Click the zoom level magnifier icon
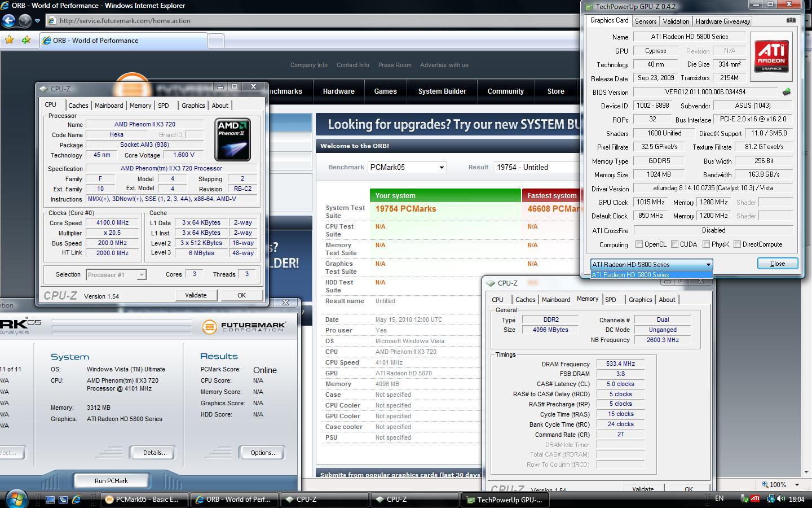 tap(765, 484)
